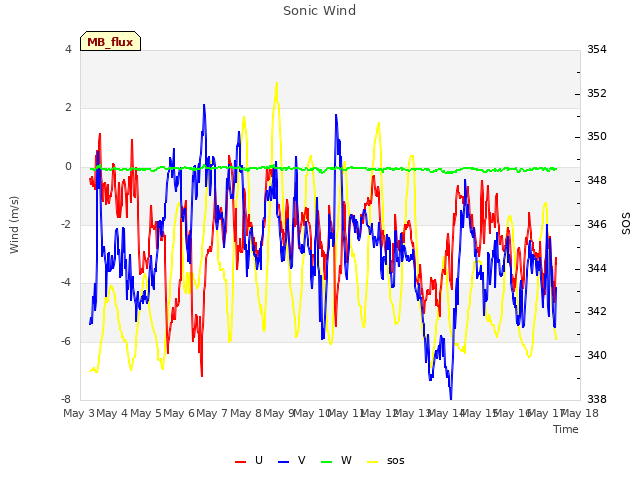This screenshot has width=640, height=480.
Task: Click the yellow sos legend color marker
Action: [x=373, y=462]
